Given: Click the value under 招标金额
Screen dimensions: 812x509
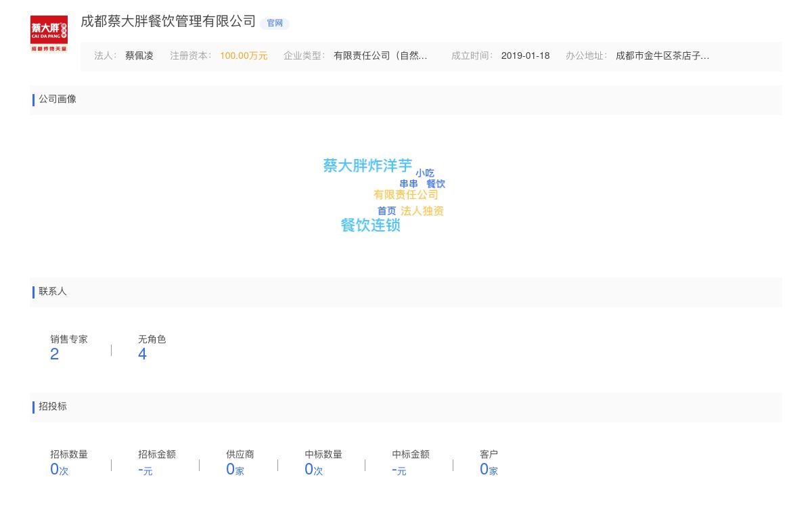Looking at the screenshot, I should pyautogui.click(x=145, y=470).
